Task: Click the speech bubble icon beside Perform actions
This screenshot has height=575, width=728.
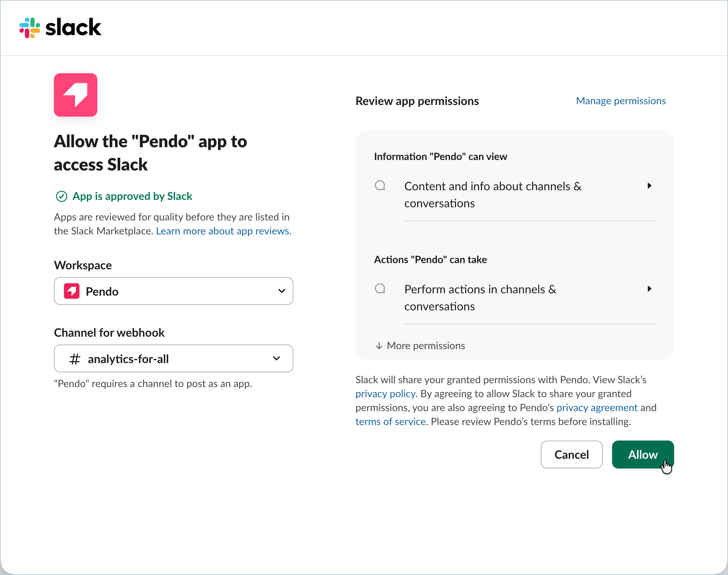Action: tap(380, 289)
